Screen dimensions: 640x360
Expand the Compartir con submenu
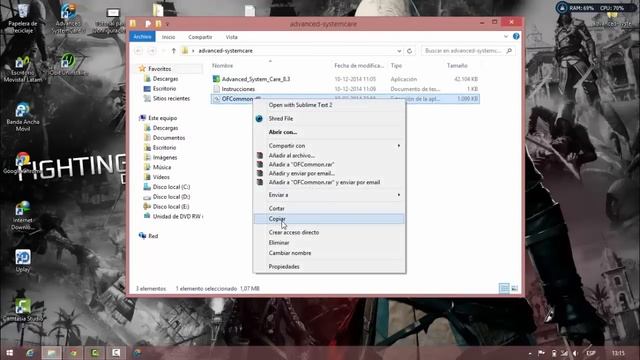click(x=329, y=146)
